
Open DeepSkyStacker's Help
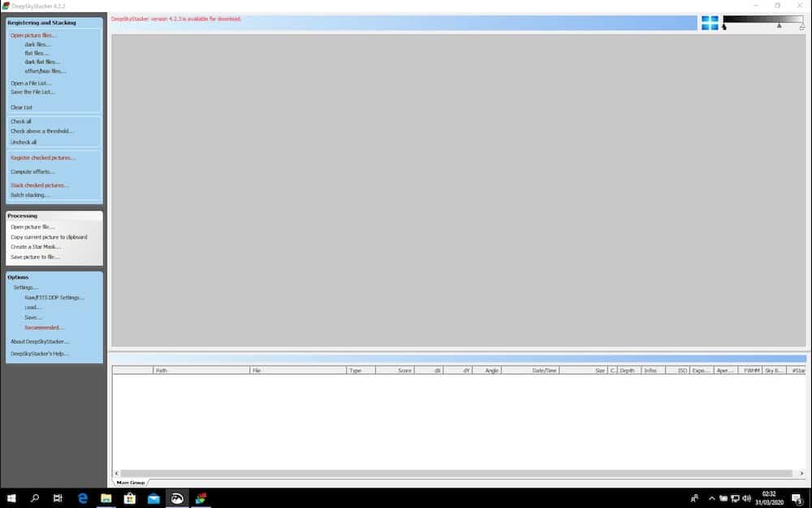pyautogui.click(x=40, y=354)
